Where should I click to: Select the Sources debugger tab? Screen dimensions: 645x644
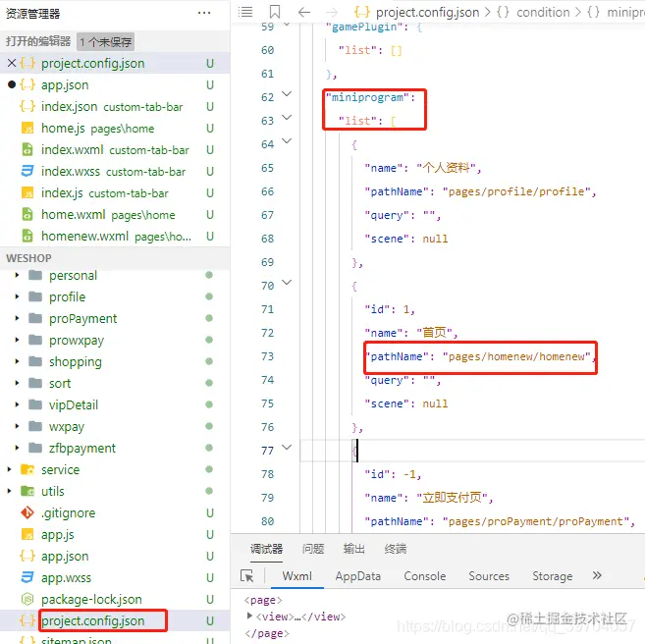[489, 576]
